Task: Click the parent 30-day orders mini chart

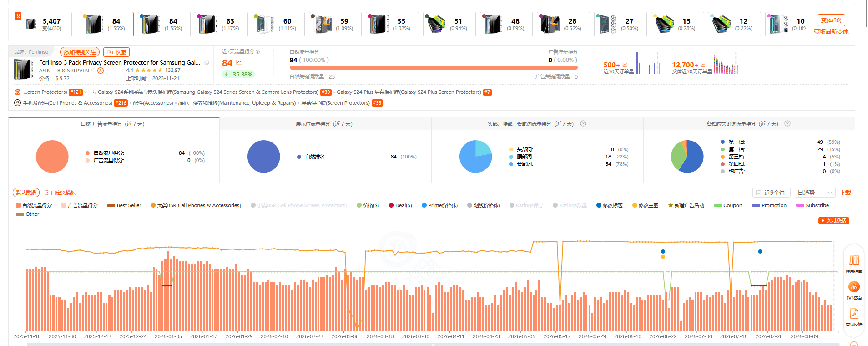Action: [726, 64]
